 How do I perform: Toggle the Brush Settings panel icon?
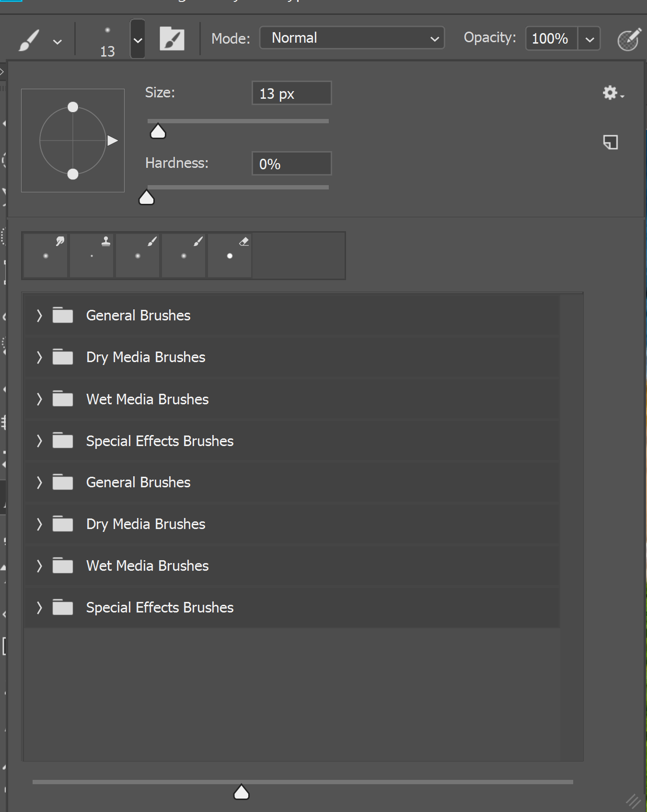coord(172,38)
